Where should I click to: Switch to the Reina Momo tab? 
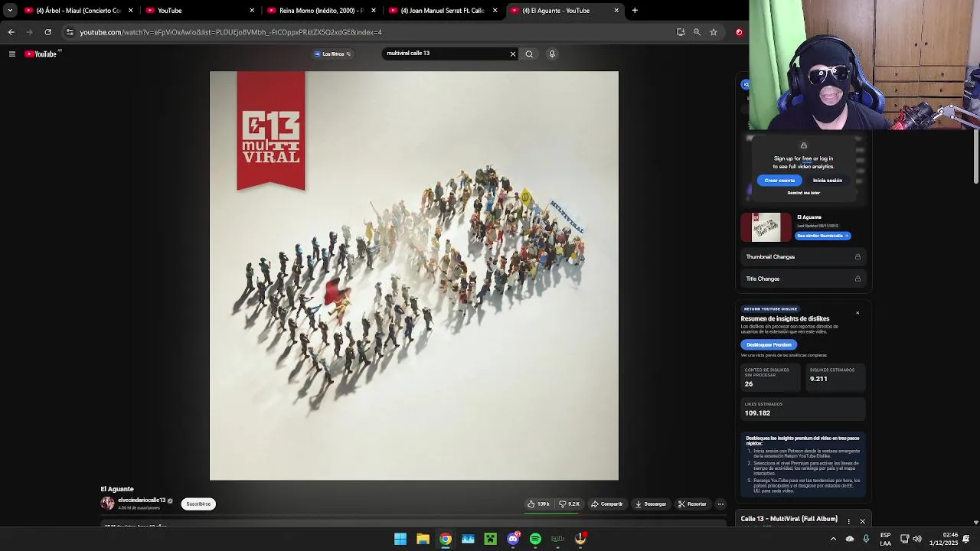pyautogui.click(x=322, y=10)
